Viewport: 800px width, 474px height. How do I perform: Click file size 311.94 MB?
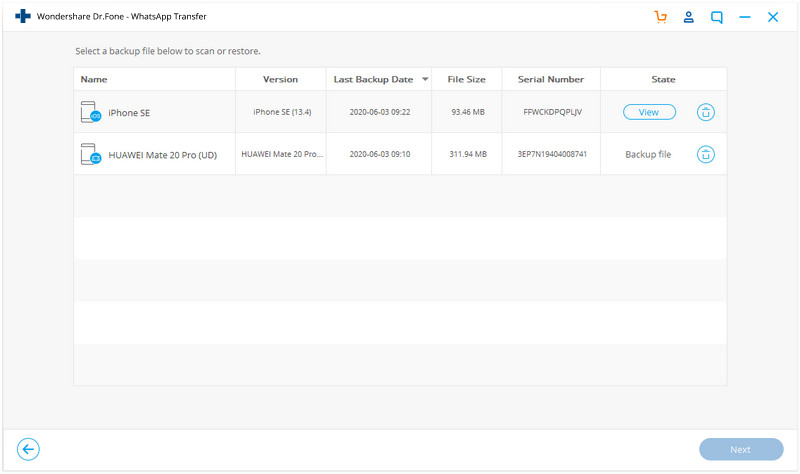[x=468, y=154]
